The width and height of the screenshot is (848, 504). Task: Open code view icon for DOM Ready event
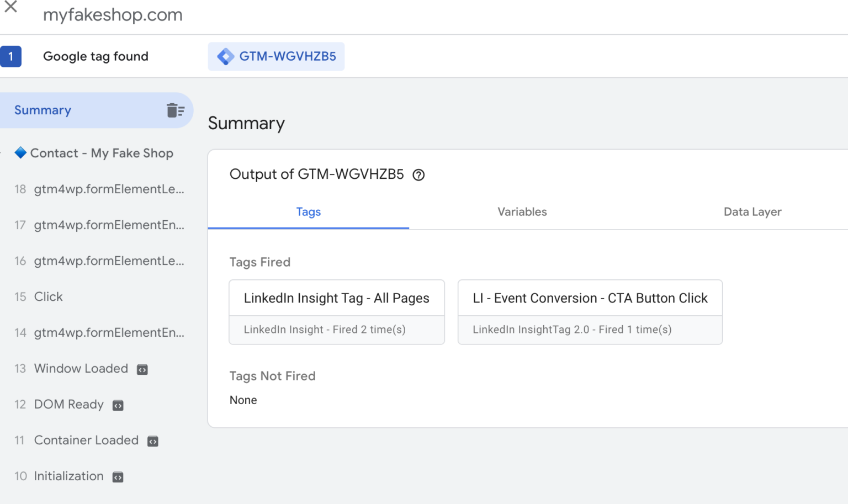[x=117, y=404]
